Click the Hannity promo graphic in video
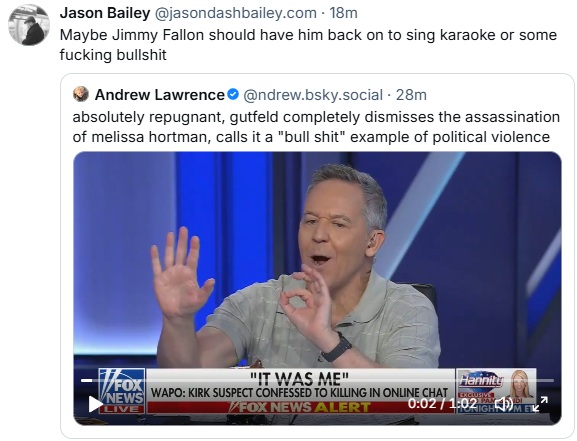 click(x=496, y=391)
